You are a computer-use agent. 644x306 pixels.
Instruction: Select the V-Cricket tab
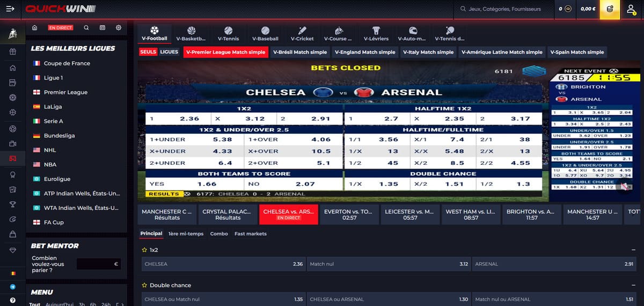pyautogui.click(x=302, y=33)
